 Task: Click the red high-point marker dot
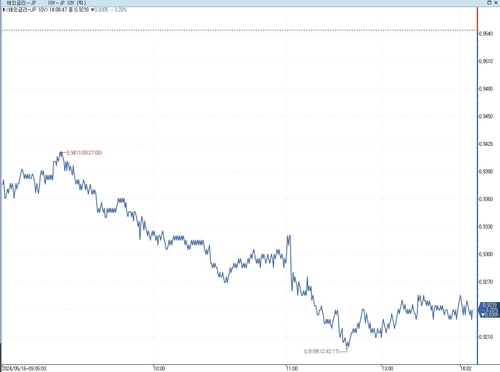(x=61, y=153)
